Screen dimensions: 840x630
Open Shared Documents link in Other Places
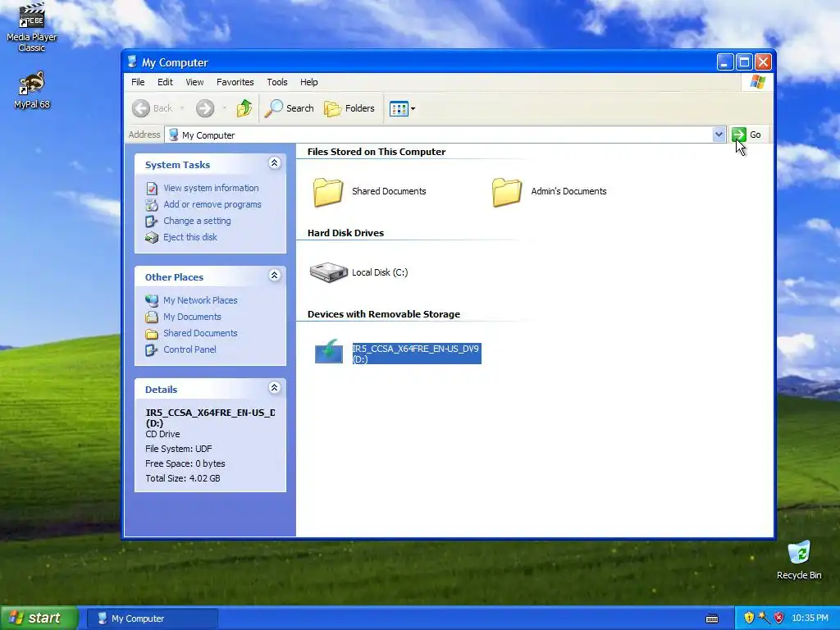tap(200, 333)
